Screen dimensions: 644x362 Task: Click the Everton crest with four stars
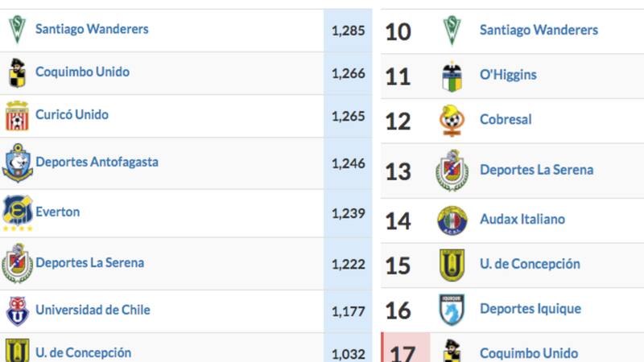point(17,212)
